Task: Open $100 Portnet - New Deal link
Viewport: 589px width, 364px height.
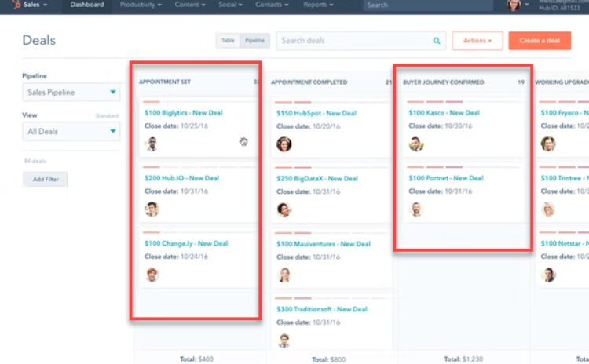Action: pos(446,178)
